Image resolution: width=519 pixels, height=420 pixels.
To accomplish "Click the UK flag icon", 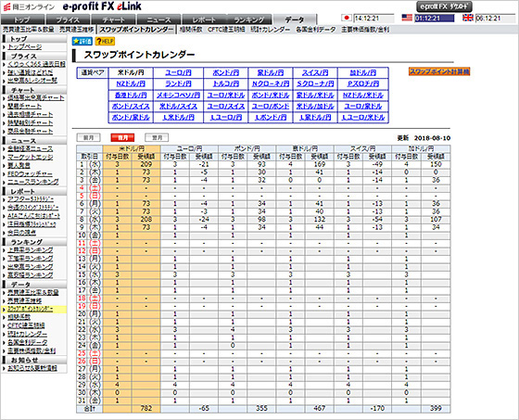I will click(x=468, y=18).
